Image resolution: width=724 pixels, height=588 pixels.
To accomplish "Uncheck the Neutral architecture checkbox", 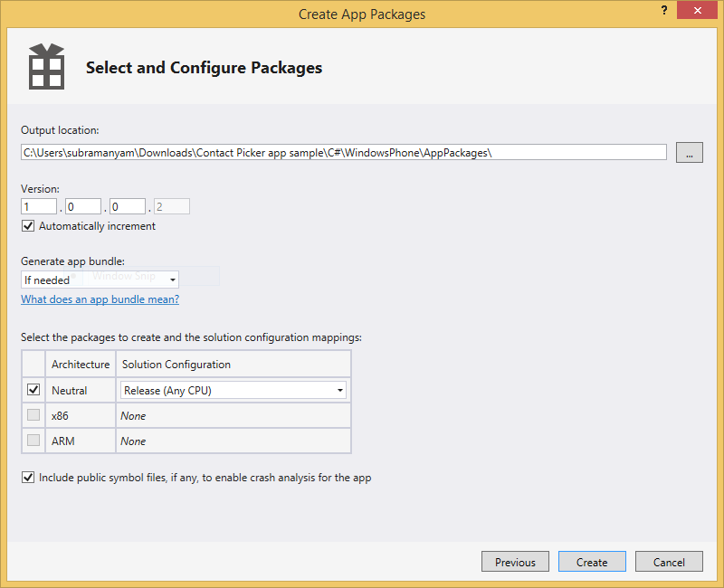I will [x=33, y=390].
